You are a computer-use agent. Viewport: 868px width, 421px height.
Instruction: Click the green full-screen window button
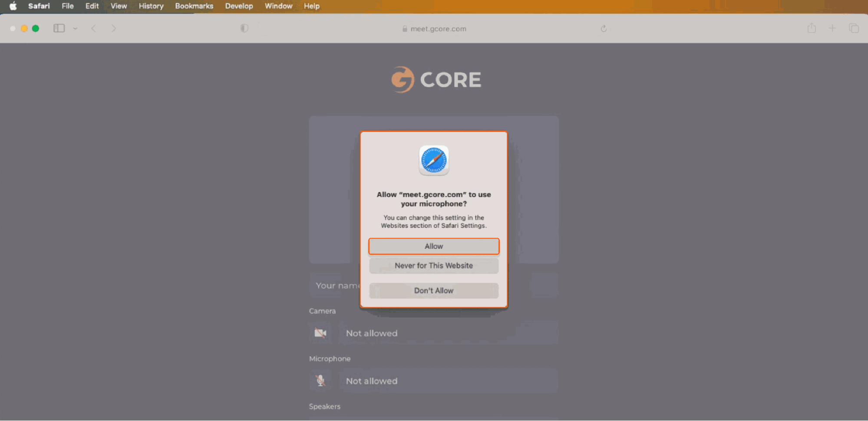(36, 28)
